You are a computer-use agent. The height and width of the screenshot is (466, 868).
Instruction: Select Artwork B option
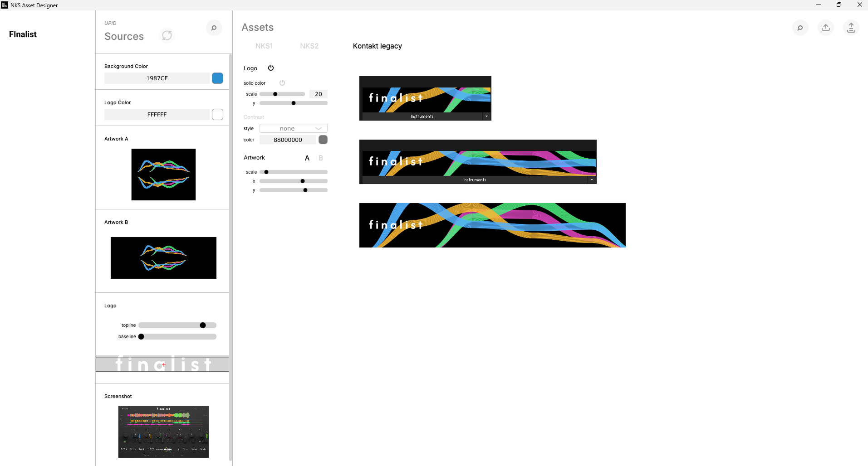[x=321, y=158]
